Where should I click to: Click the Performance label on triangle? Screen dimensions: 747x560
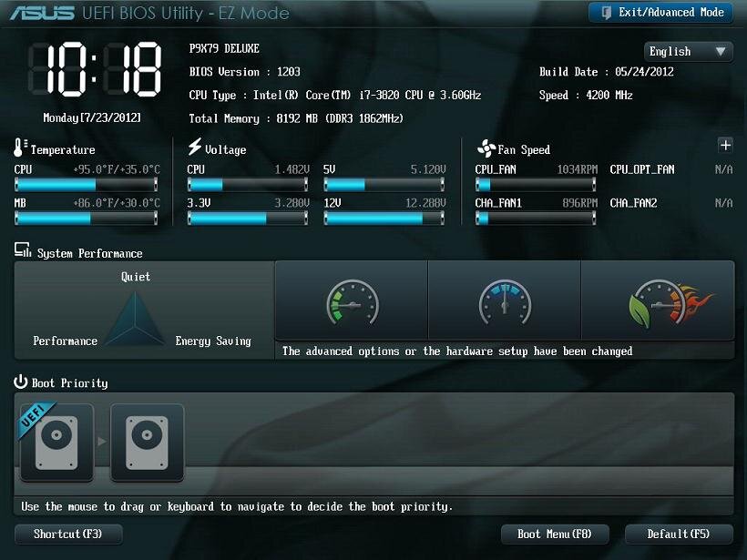tap(66, 341)
